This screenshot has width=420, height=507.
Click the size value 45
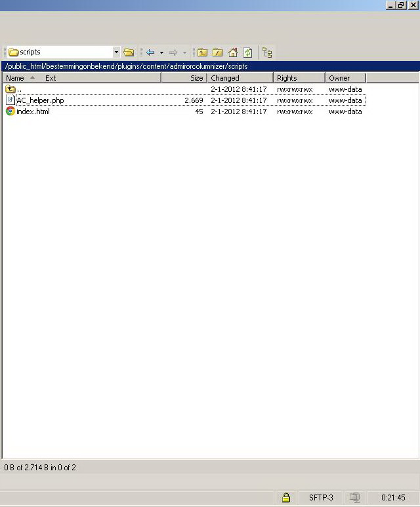click(x=199, y=112)
